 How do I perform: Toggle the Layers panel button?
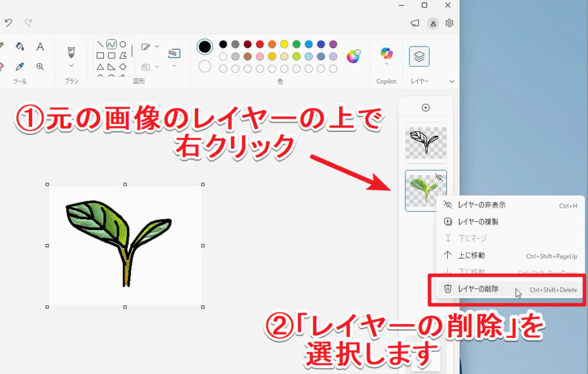click(x=419, y=57)
